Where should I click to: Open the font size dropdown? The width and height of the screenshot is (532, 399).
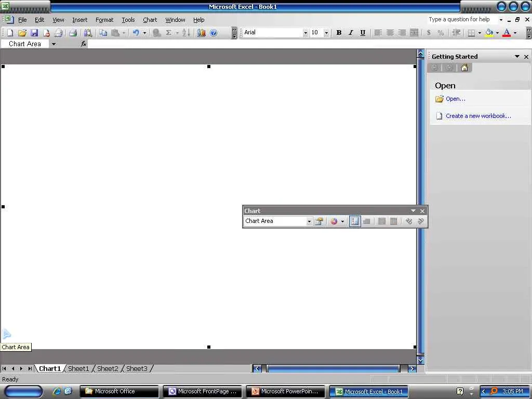coord(326,33)
